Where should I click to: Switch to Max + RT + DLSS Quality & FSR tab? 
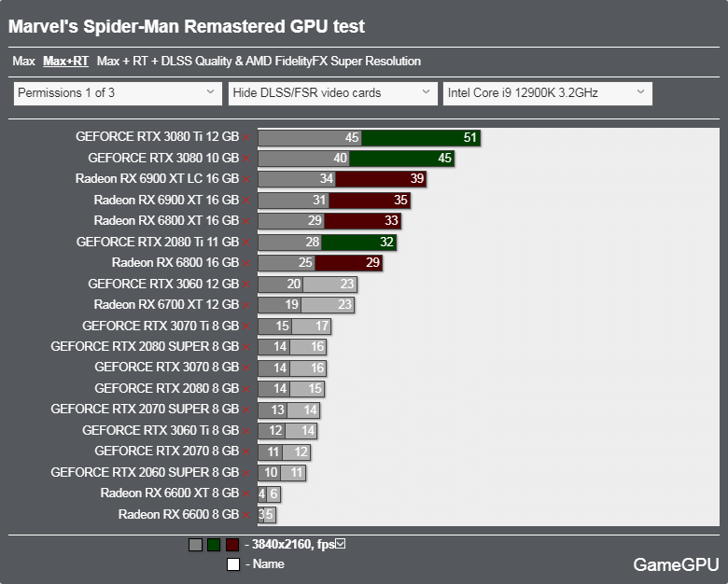[259, 62]
